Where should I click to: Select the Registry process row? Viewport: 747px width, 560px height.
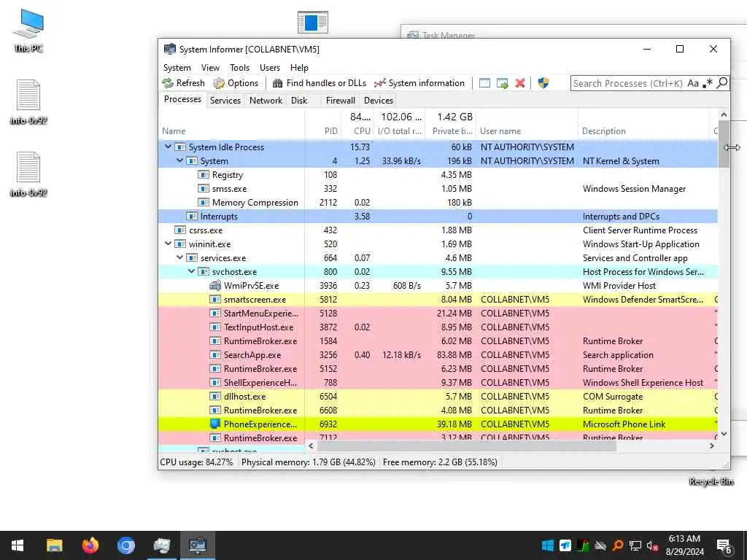click(438, 175)
